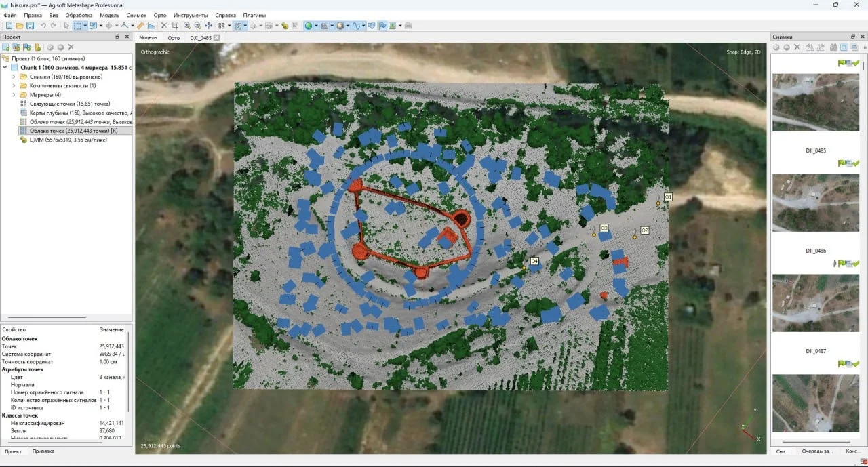Open the Привязка panel tab
Image resolution: width=868 pixels, height=467 pixels.
pos(43,451)
